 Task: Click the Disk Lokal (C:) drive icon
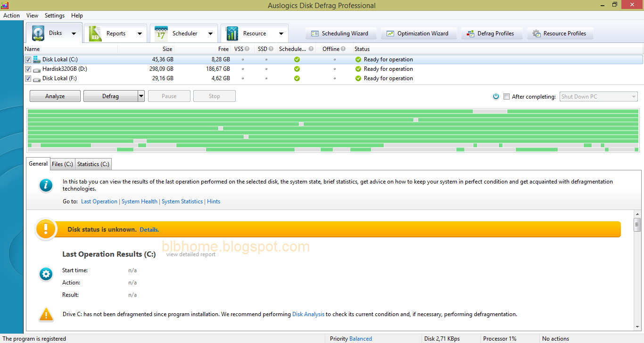(x=37, y=59)
